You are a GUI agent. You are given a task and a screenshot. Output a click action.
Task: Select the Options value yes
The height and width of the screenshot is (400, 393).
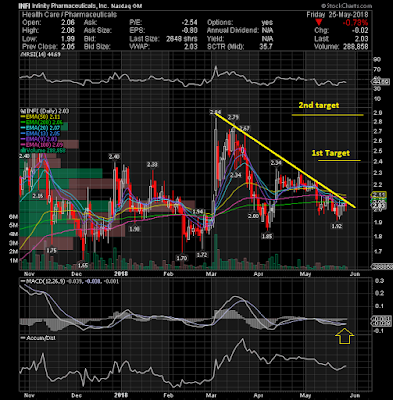pyautogui.click(x=267, y=23)
